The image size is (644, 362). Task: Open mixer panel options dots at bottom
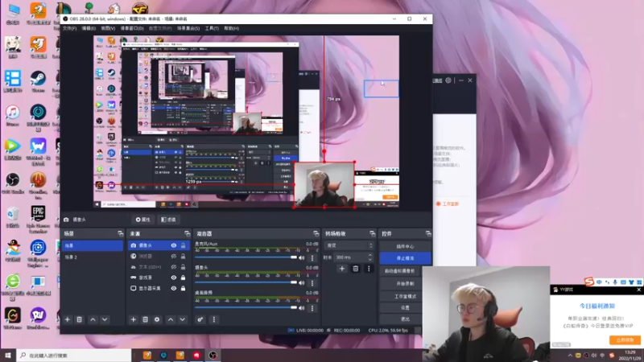click(213, 319)
